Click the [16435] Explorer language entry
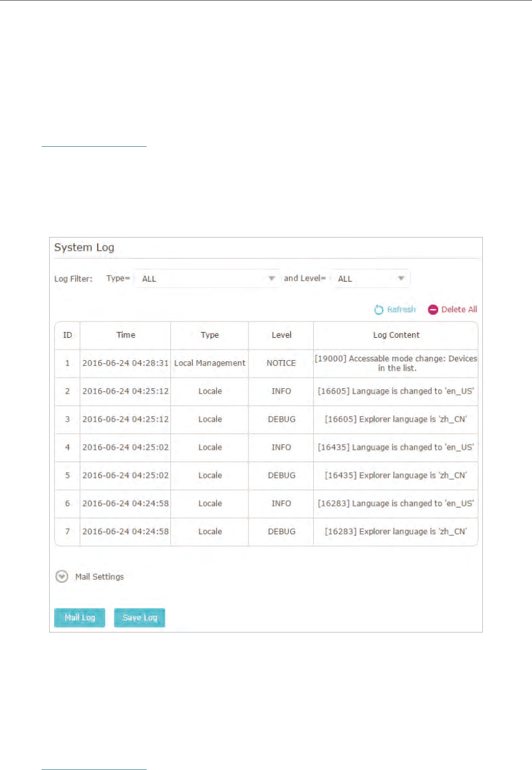The width and height of the screenshot is (532, 770). point(396,475)
